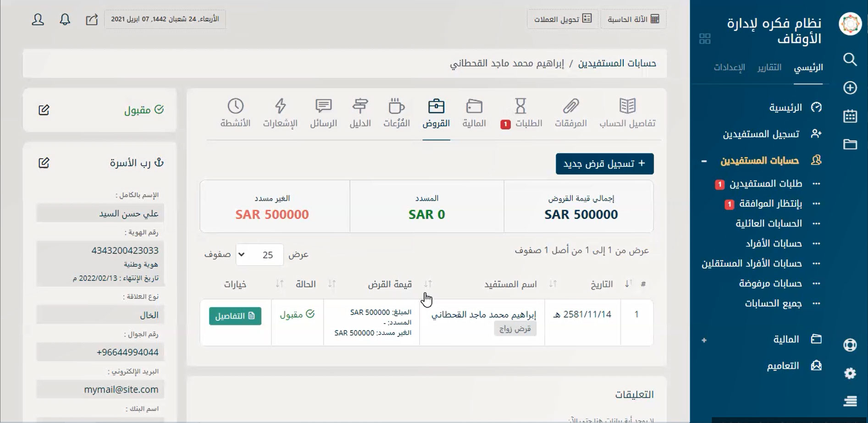868x423 pixels.
Task: Click the calendar icon in sidebar rail
Action: coord(850,116)
